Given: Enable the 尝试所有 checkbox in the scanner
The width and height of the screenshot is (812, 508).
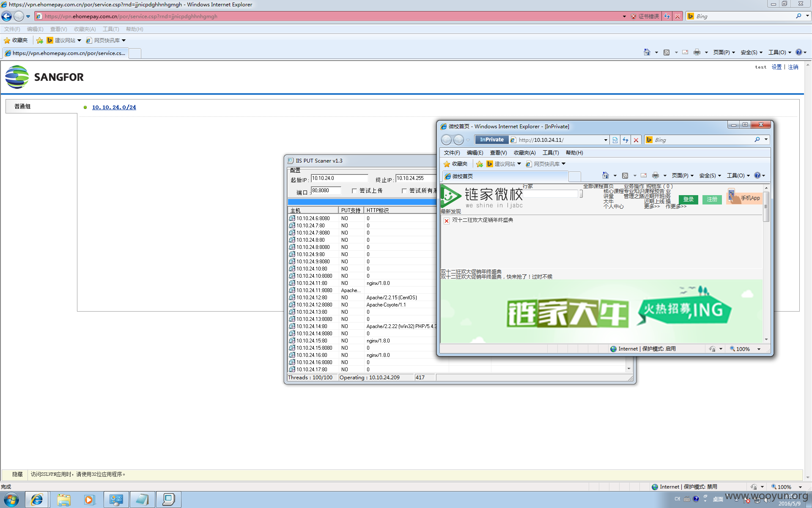Looking at the screenshot, I should (x=404, y=191).
